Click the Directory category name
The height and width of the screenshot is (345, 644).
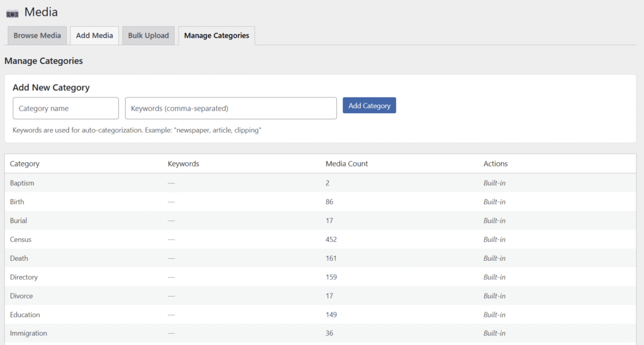(24, 277)
